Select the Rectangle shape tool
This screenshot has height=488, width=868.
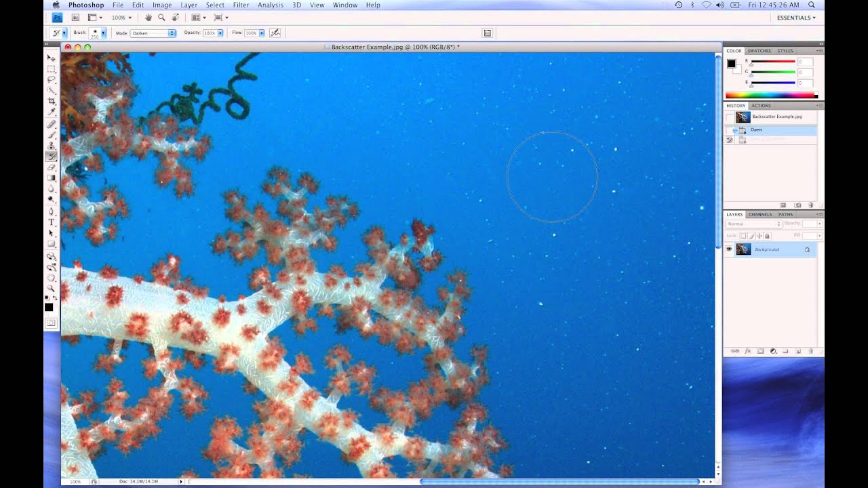pos(52,244)
